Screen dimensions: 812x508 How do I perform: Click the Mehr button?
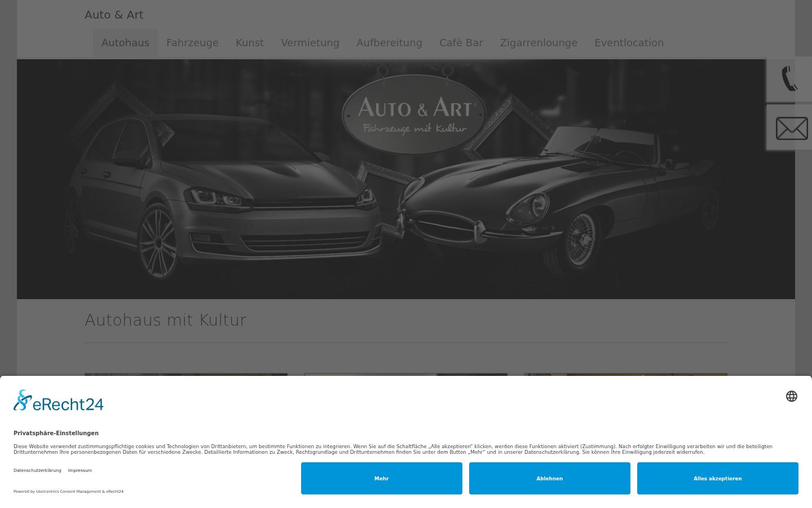[382, 479]
